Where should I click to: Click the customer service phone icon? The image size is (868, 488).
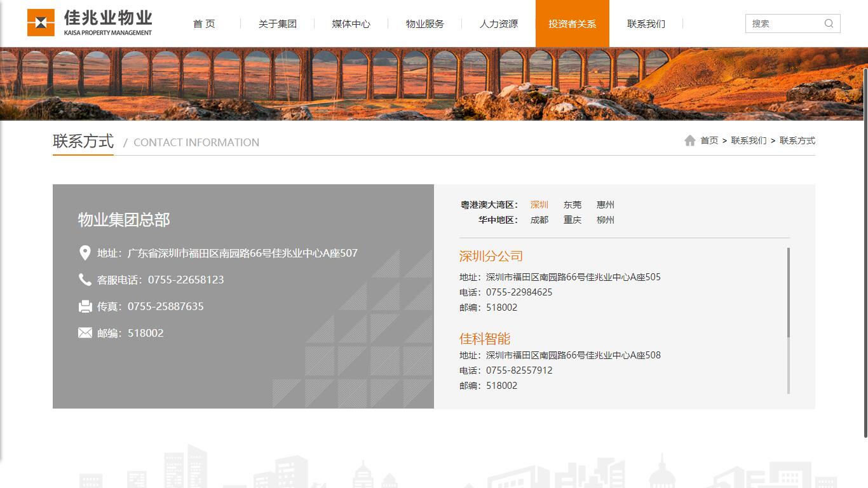click(x=85, y=280)
